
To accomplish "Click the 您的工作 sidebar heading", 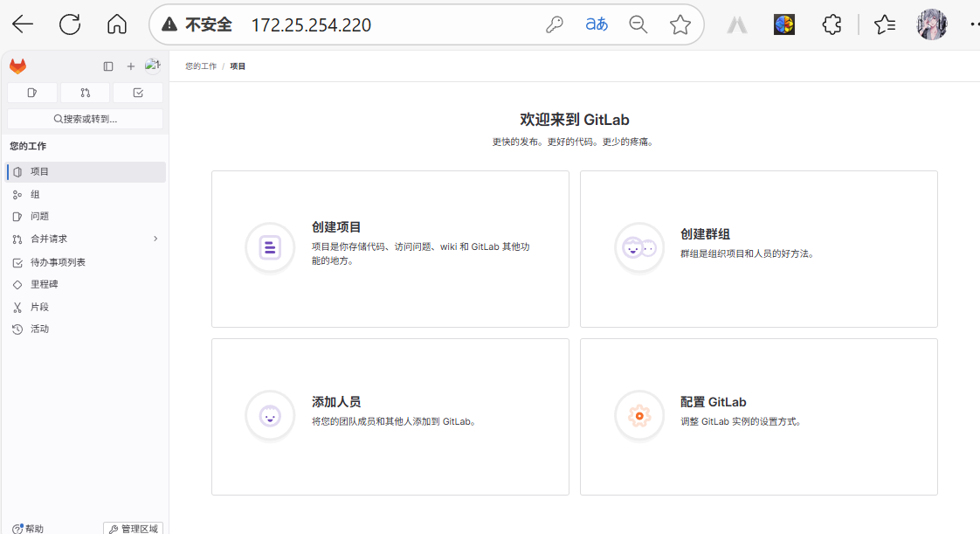I will pos(28,146).
